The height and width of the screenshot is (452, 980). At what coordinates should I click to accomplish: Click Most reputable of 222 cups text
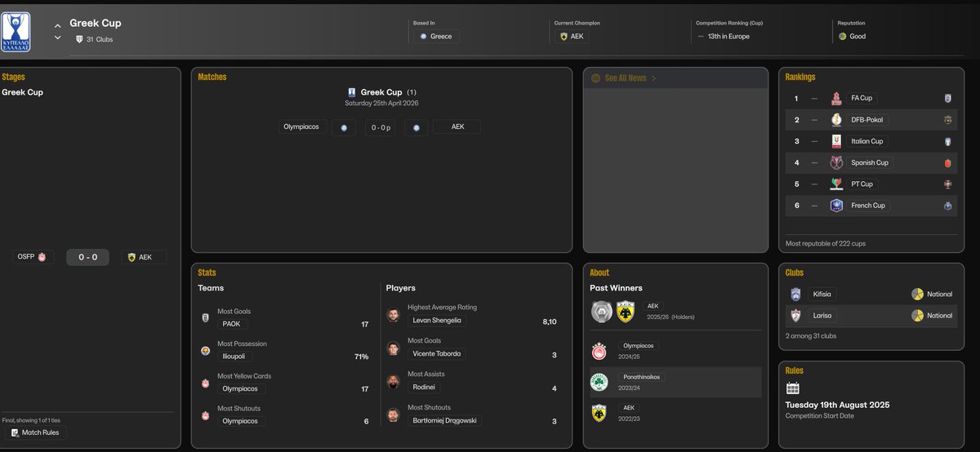(826, 244)
